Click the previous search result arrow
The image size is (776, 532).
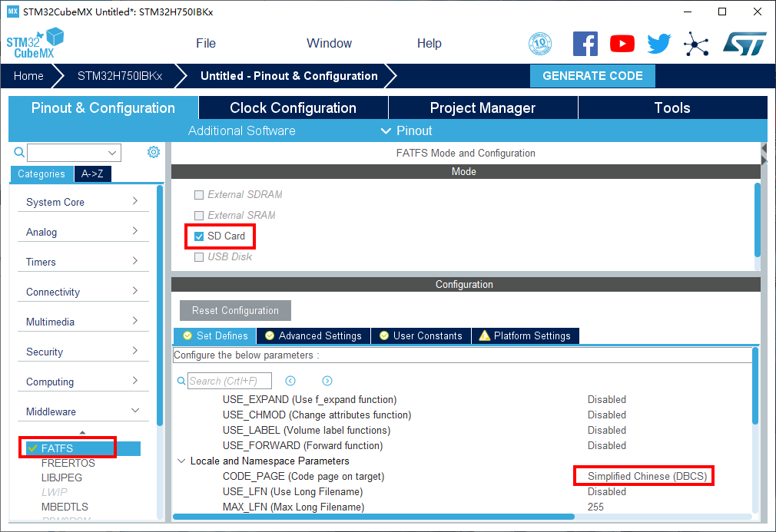(290, 381)
